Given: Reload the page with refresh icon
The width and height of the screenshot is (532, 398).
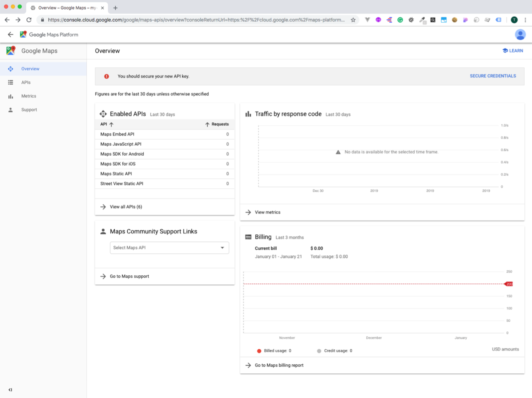Looking at the screenshot, I should 29,20.
